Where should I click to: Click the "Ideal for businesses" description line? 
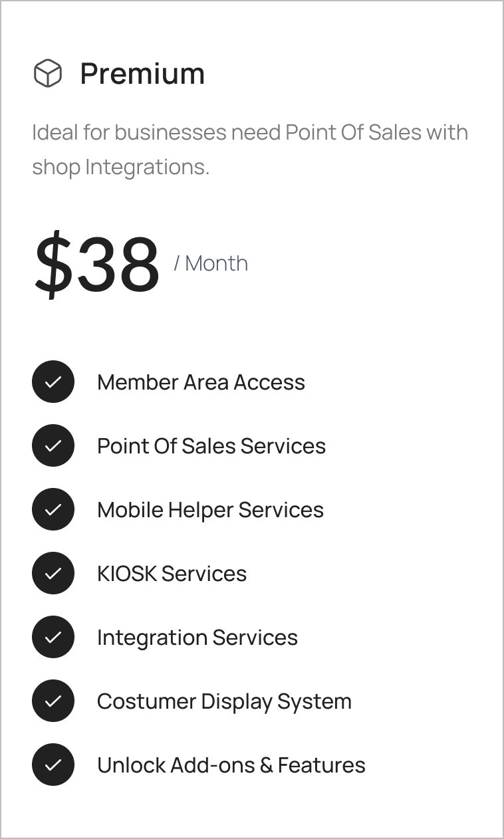249,132
